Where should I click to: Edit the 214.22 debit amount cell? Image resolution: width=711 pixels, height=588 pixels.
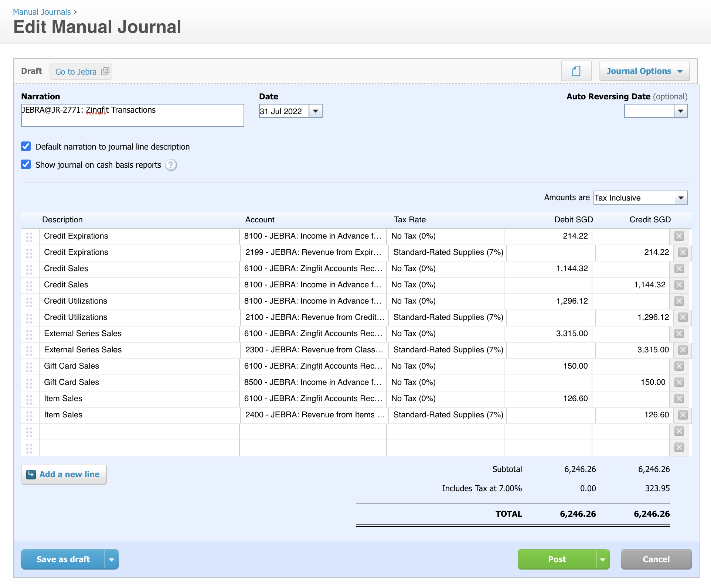pos(548,236)
